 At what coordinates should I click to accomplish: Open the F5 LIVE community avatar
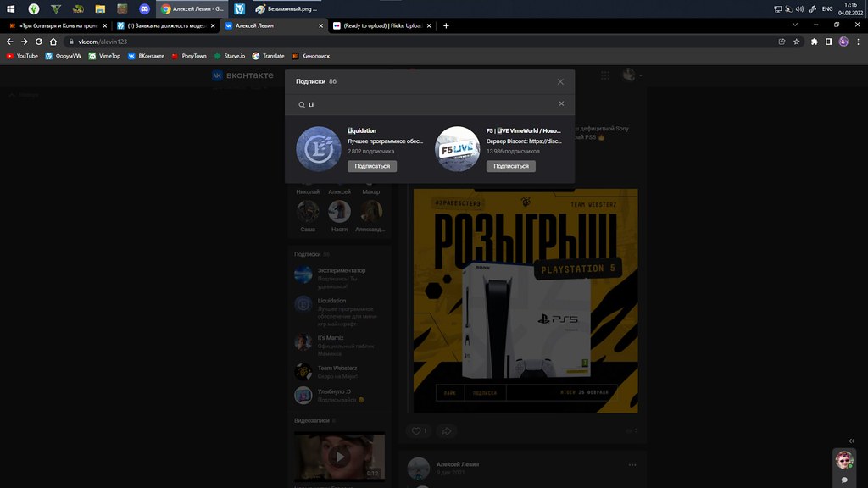pyautogui.click(x=457, y=148)
